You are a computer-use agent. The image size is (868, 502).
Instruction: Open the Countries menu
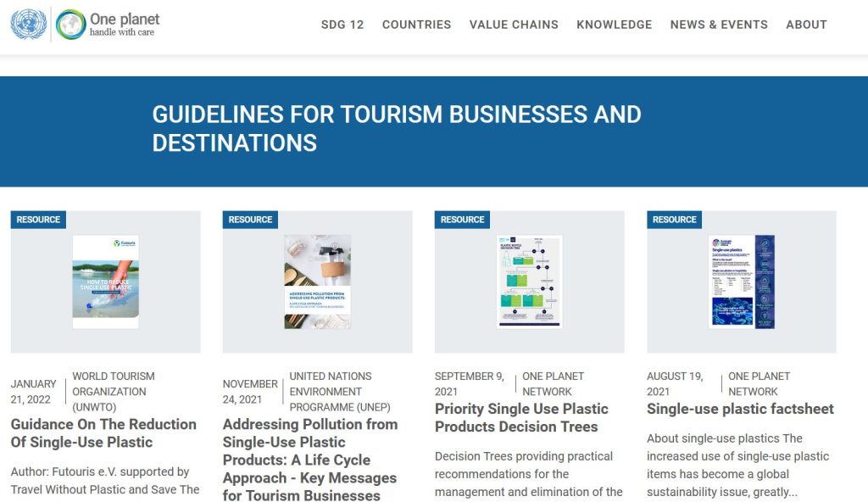click(x=416, y=25)
